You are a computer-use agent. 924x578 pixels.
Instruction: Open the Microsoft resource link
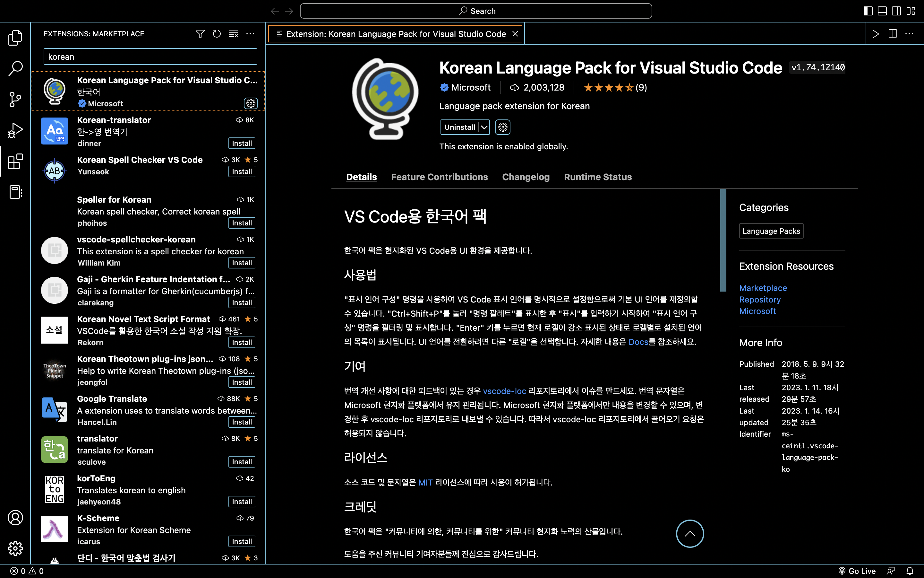(x=757, y=311)
